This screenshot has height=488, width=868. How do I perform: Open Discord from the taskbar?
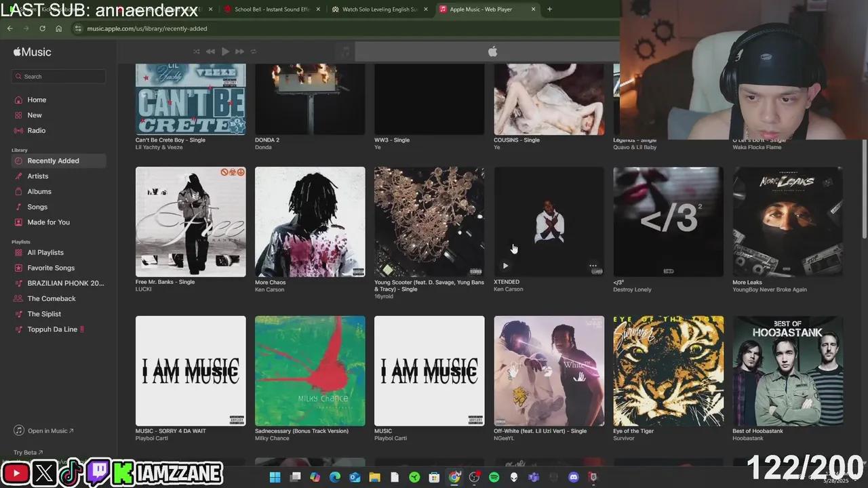click(573, 478)
